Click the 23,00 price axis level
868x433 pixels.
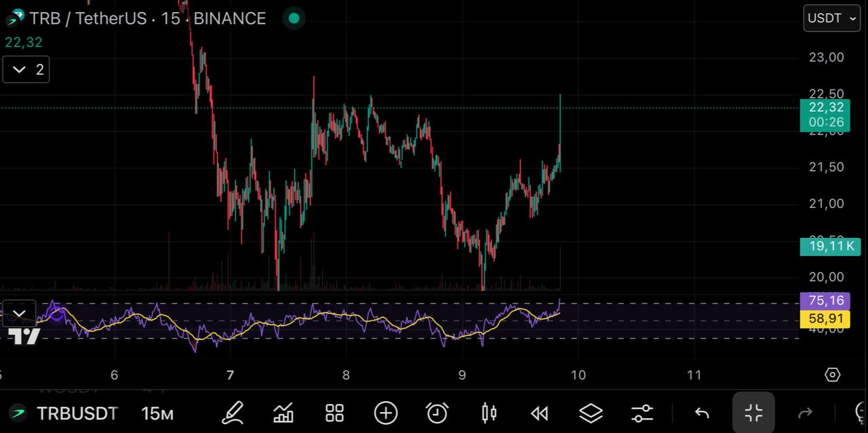click(x=827, y=57)
